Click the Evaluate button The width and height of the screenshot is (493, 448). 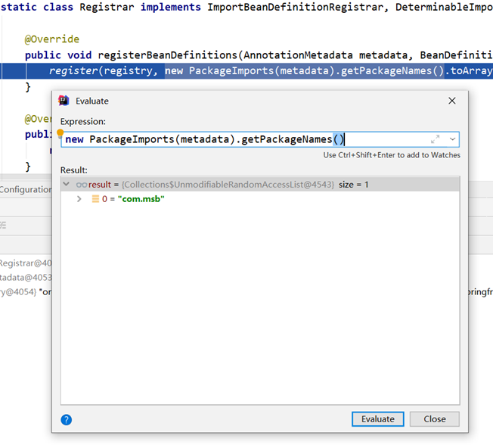(377, 419)
